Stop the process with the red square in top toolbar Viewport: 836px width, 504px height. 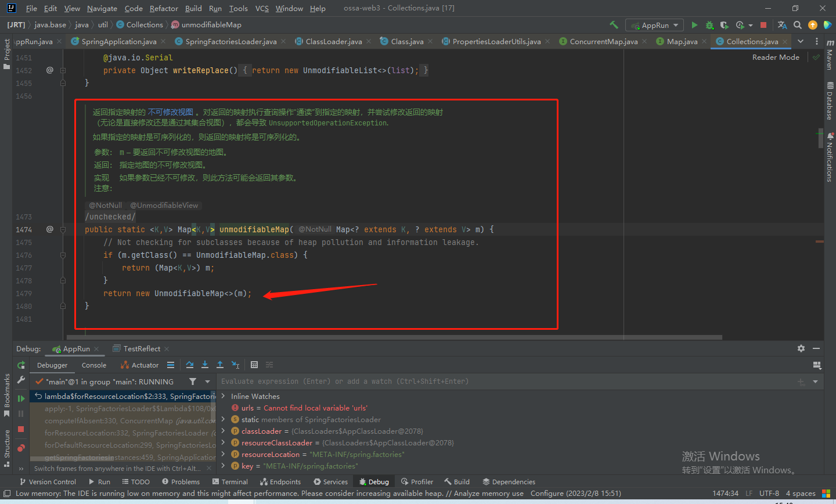(x=763, y=25)
